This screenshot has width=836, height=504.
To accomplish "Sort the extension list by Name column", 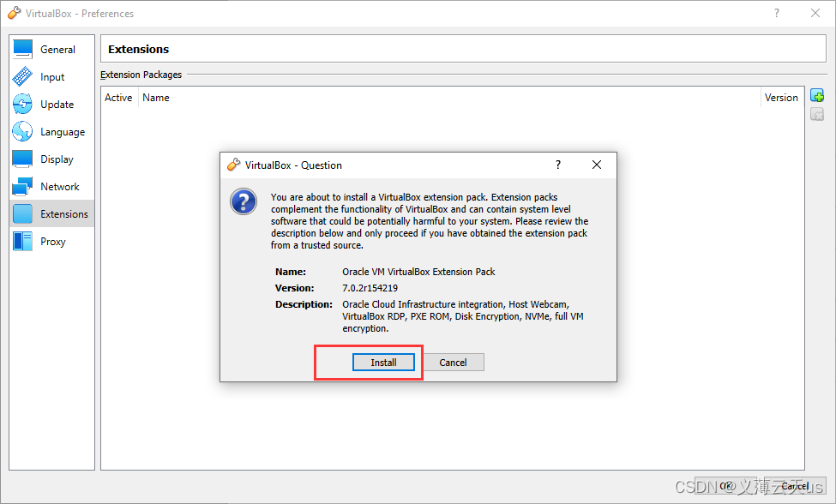I will click(155, 97).
